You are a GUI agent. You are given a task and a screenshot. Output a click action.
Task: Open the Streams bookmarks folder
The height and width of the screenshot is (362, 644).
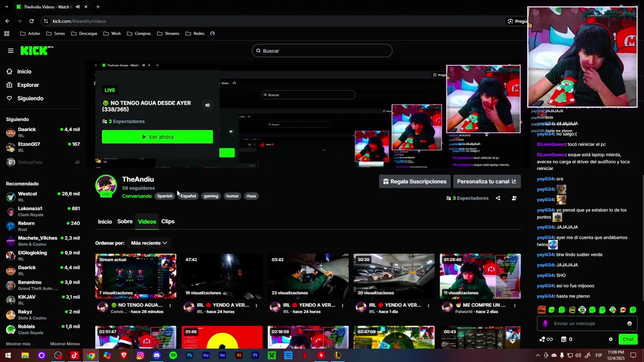tap(168, 34)
